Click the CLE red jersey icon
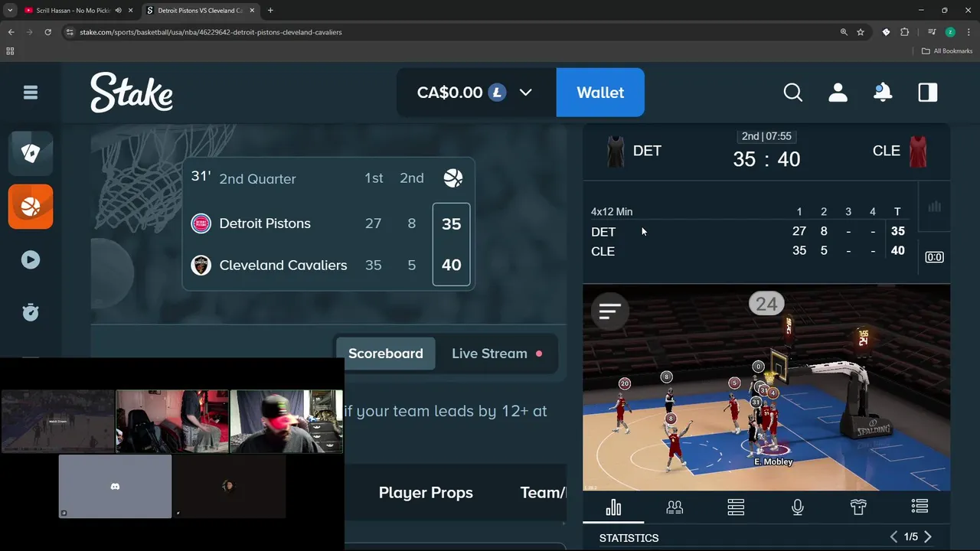Viewport: 980px width, 551px height. tap(918, 152)
